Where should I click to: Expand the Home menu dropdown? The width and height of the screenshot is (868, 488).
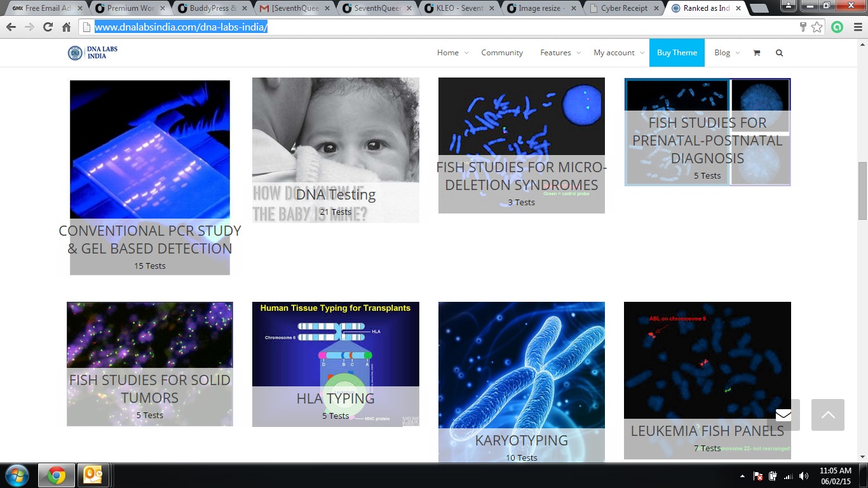(x=452, y=53)
